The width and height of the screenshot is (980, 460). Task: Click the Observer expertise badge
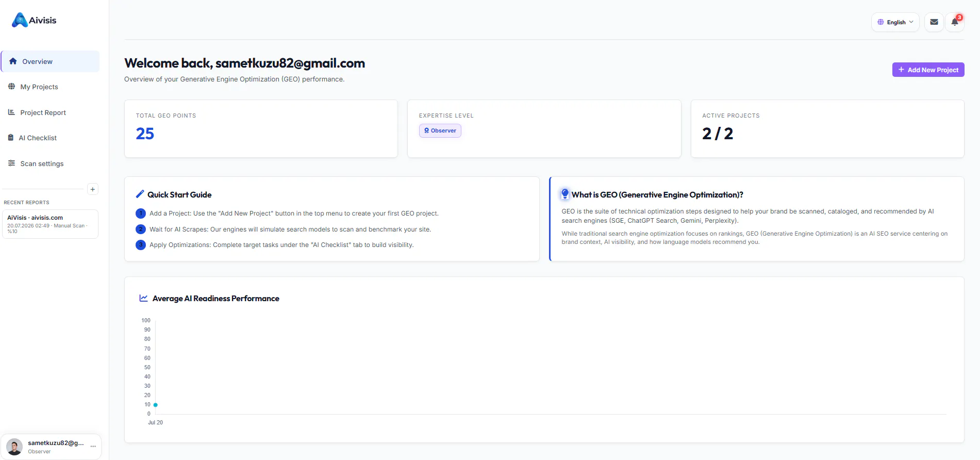[440, 130]
